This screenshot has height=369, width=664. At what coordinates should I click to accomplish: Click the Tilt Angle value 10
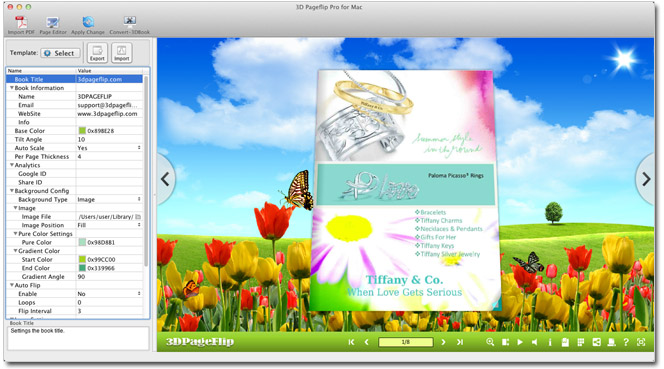click(x=81, y=139)
